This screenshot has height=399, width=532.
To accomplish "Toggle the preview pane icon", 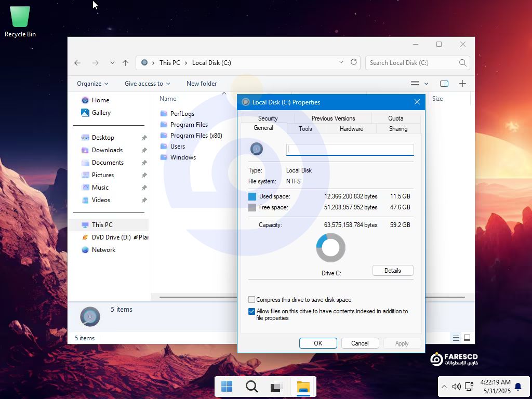I will (x=444, y=84).
